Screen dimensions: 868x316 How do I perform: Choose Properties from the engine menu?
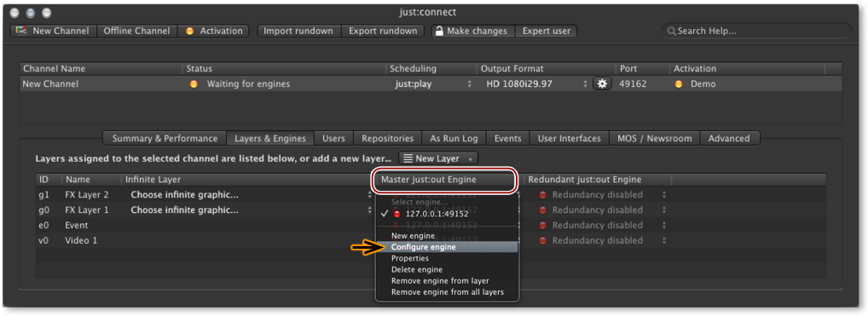[x=447, y=258]
